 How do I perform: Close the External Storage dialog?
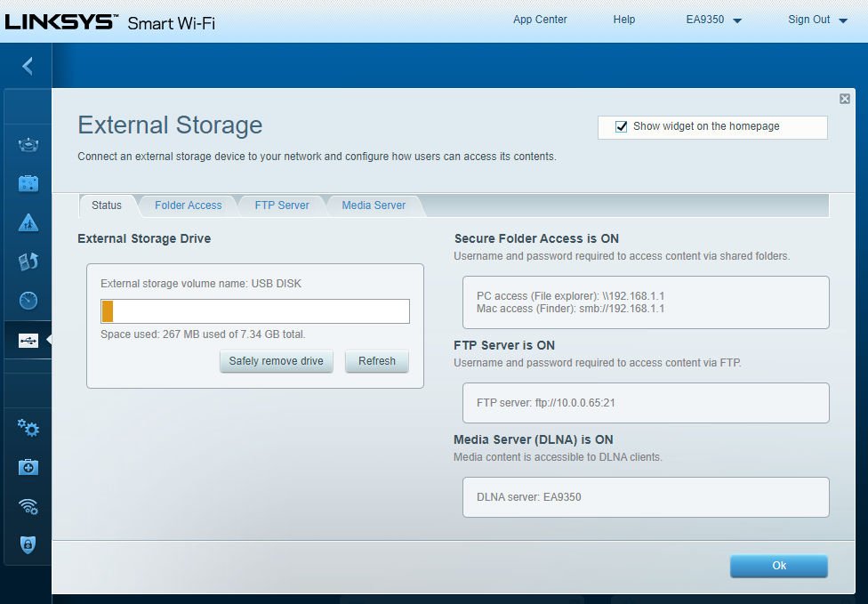(844, 99)
